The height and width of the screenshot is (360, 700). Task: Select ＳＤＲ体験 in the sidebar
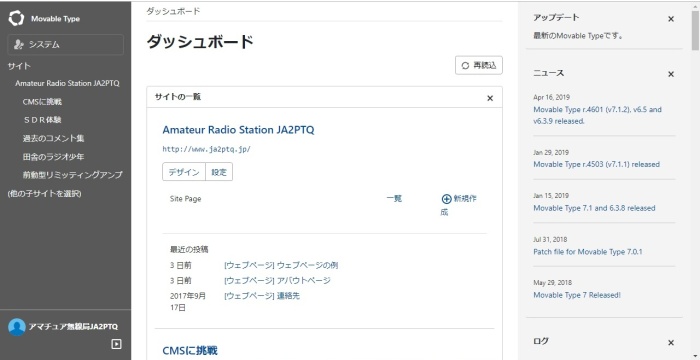click(42, 120)
